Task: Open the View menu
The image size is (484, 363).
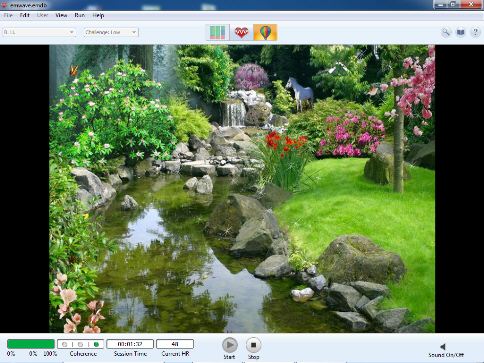Action: pyautogui.click(x=61, y=15)
